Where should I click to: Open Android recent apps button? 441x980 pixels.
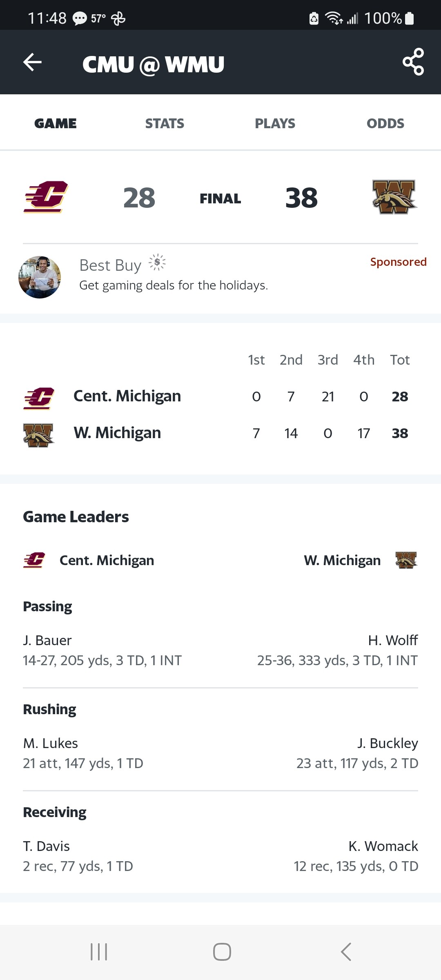coord(99,952)
